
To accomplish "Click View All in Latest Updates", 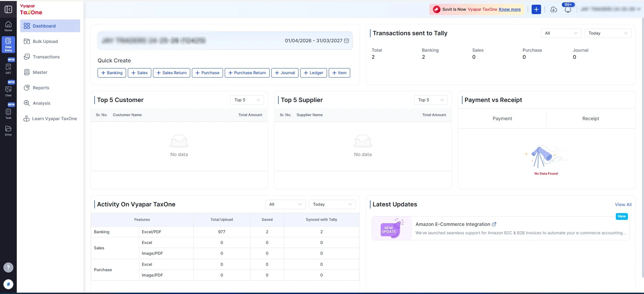I will click(623, 204).
